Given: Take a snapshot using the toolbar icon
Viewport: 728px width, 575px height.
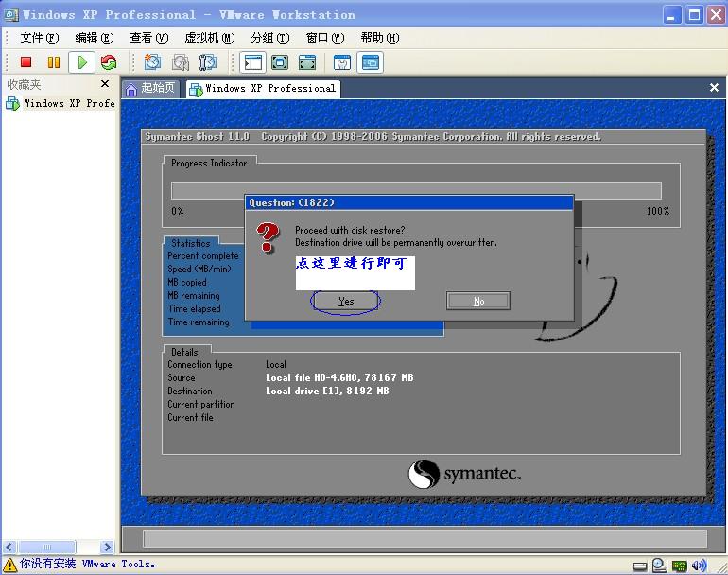Looking at the screenshot, I should pyautogui.click(x=152, y=62).
